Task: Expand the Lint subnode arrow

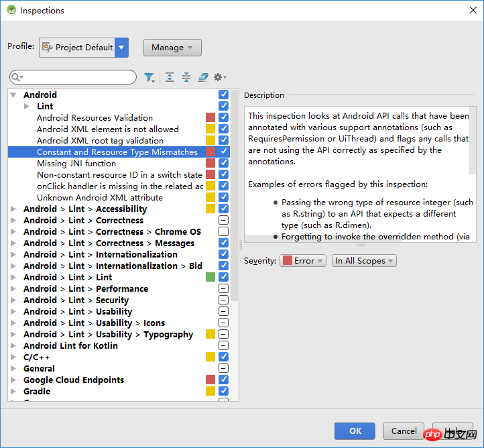Action: pos(27,106)
